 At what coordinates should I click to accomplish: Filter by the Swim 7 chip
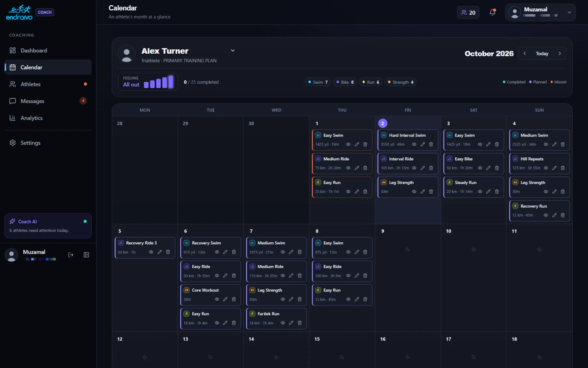[318, 82]
